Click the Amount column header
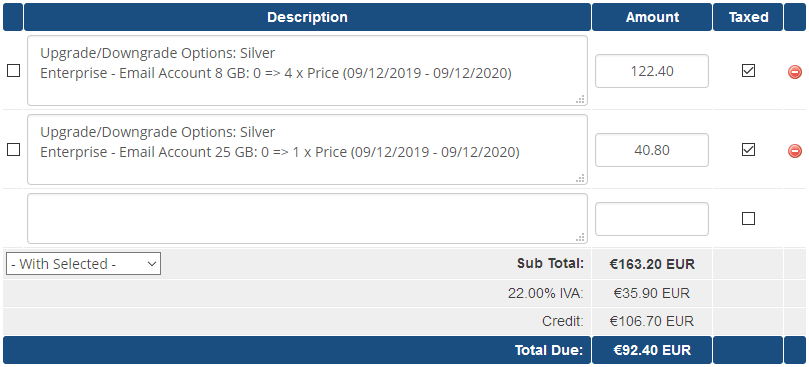809x367 pixels. pos(652,17)
